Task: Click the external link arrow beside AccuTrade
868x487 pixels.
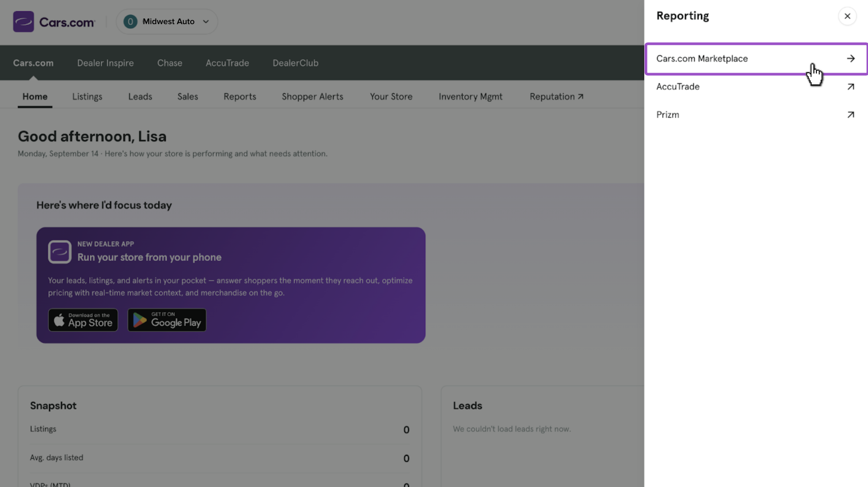Action: [850, 87]
